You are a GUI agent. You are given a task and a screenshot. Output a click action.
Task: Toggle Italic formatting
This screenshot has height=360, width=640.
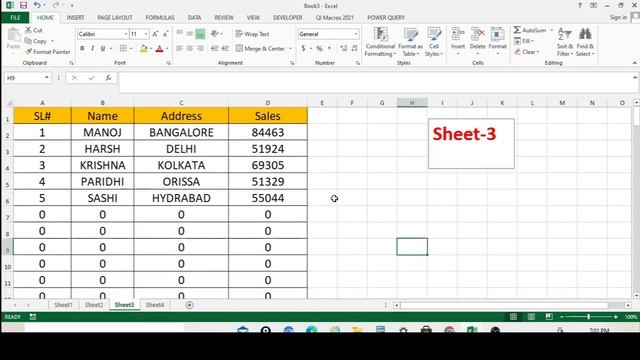click(92, 49)
